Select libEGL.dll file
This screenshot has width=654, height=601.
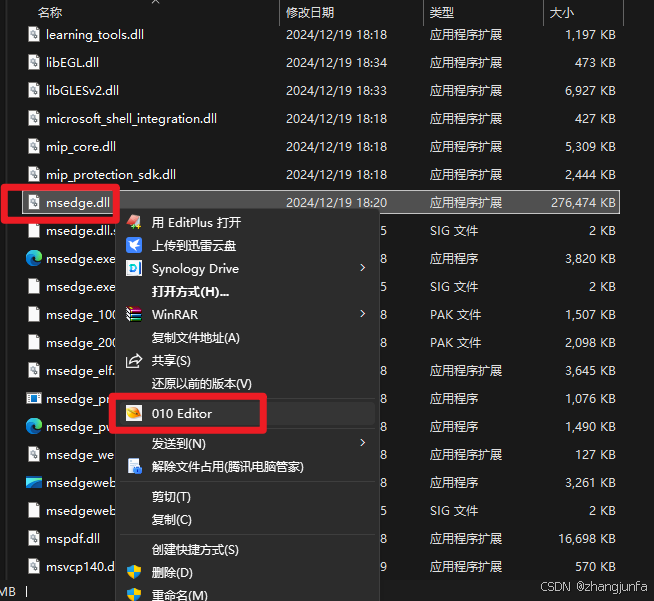72,63
